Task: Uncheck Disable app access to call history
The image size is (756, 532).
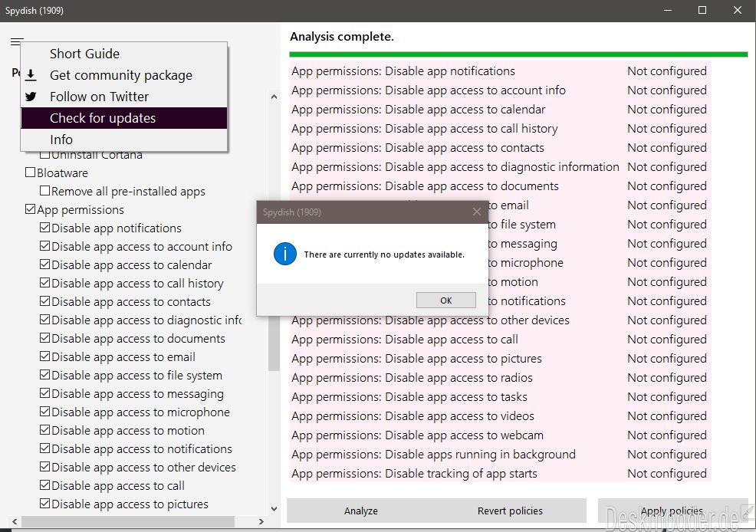Action: (x=44, y=282)
